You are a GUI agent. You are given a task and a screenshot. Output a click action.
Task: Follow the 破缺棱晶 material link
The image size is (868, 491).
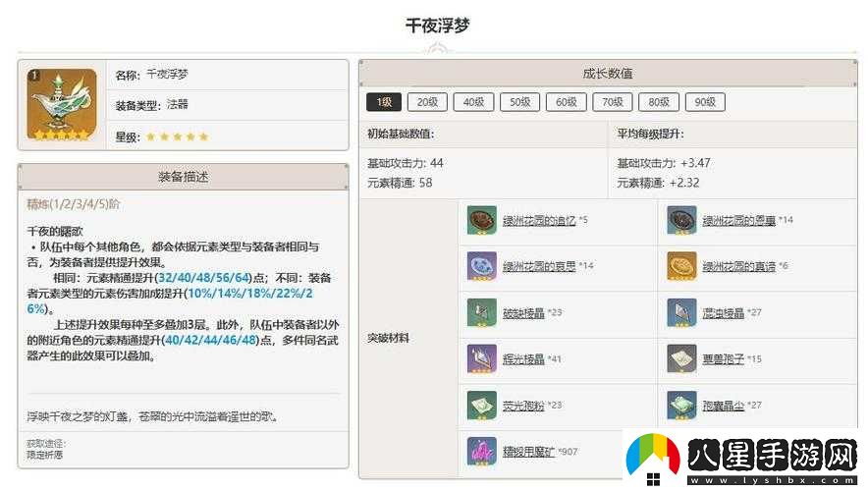pyautogui.click(x=523, y=312)
